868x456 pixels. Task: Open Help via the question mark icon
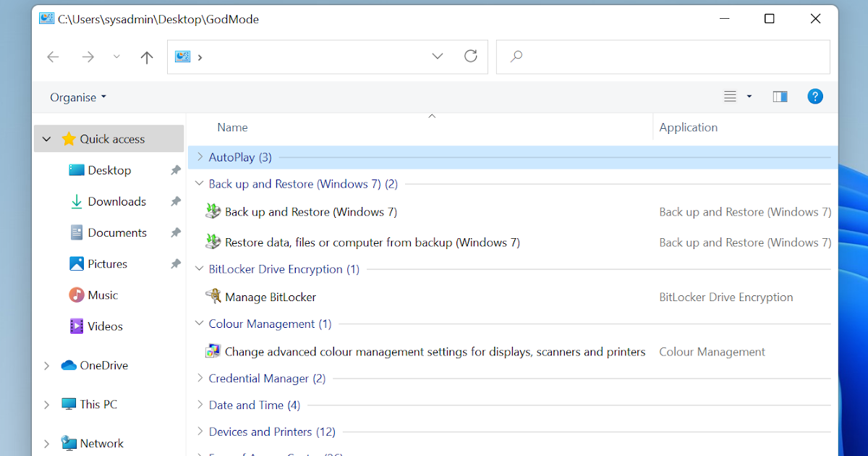tap(815, 96)
